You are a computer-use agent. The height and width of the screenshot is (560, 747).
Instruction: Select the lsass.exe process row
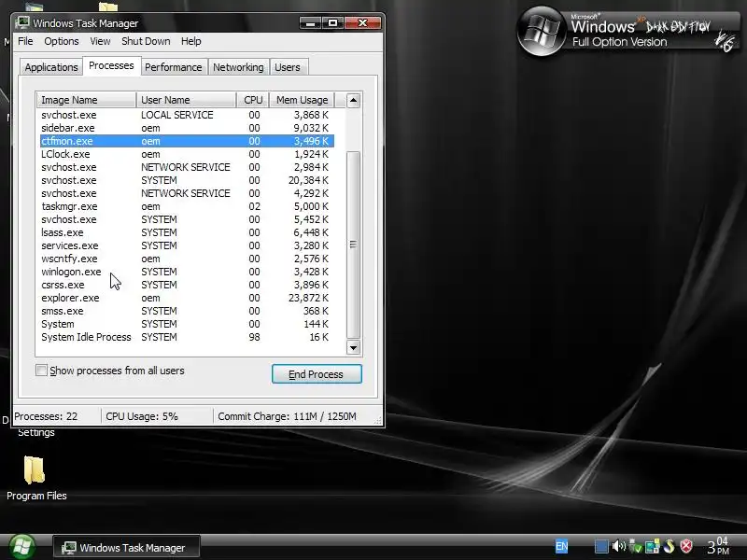pyautogui.click(x=187, y=232)
